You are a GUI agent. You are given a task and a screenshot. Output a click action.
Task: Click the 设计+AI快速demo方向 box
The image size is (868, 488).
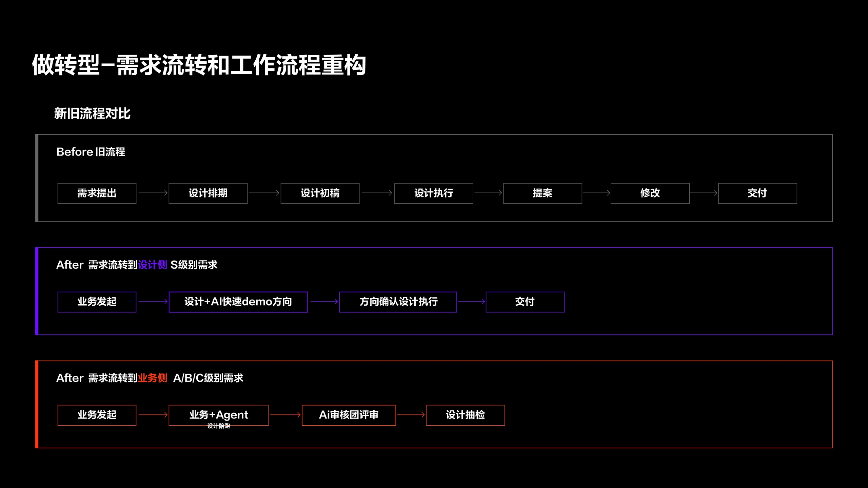[x=238, y=302]
